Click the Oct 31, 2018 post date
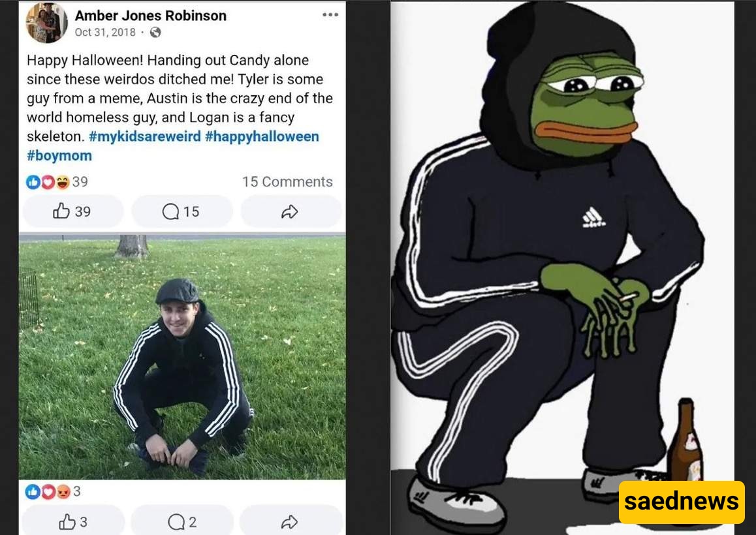Screen dimensions: 756x535 (x=105, y=32)
